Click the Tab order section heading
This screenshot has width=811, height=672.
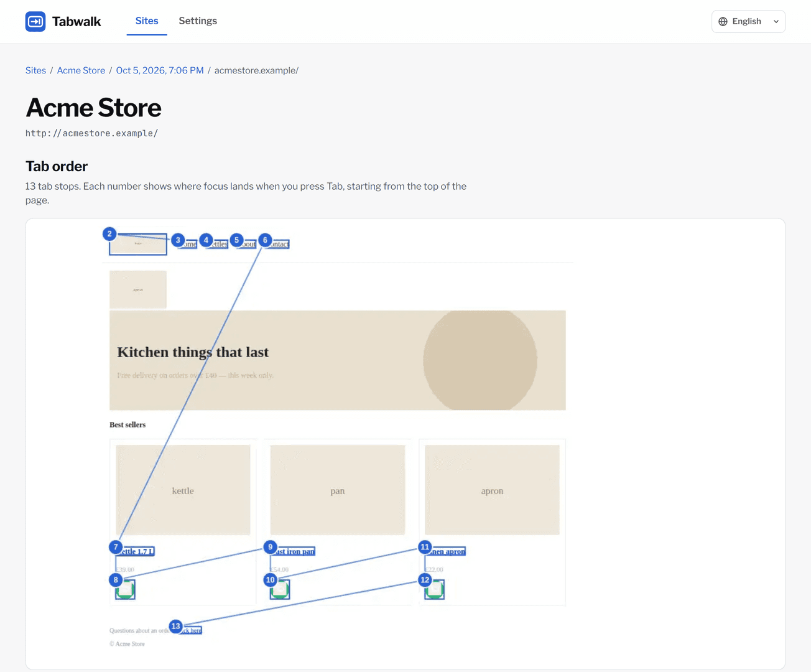pos(57,166)
